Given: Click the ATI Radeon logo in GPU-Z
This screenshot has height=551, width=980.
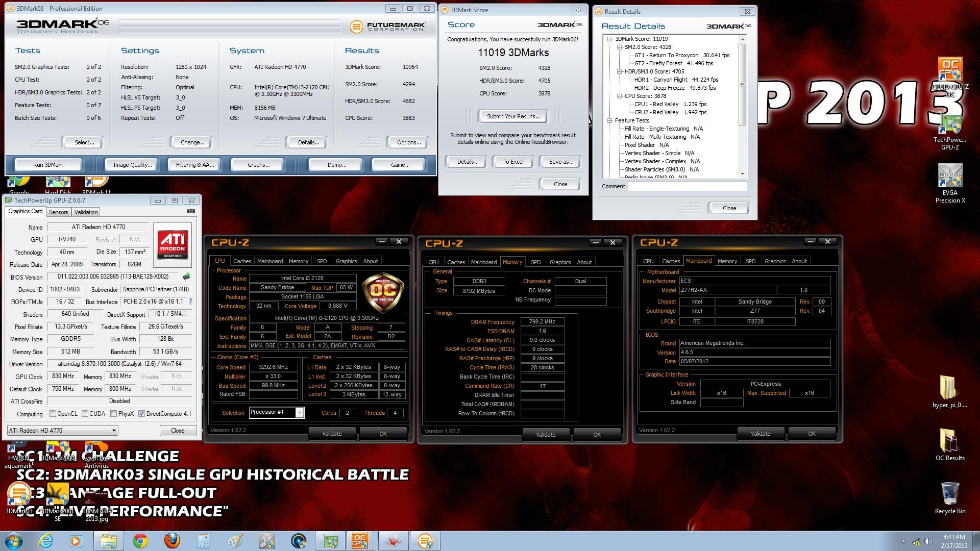Looking at the screenshot, I should (x=173, y=244).
